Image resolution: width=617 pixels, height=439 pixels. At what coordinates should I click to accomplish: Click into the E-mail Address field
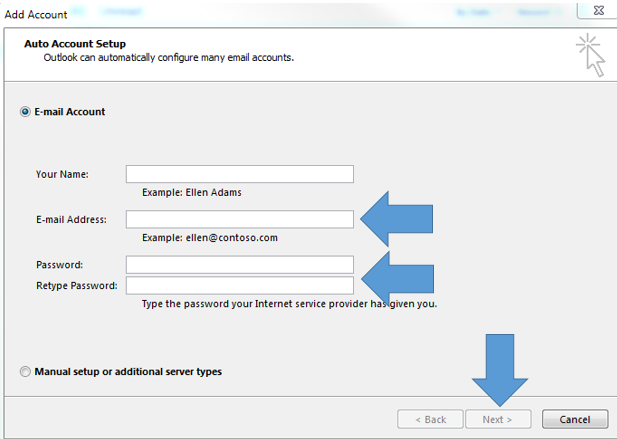[x=240, y=219]
